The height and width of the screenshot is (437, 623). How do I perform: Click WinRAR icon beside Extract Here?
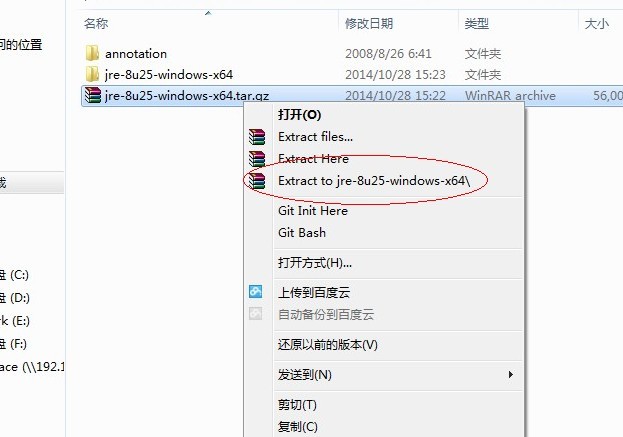click(257, 159)
